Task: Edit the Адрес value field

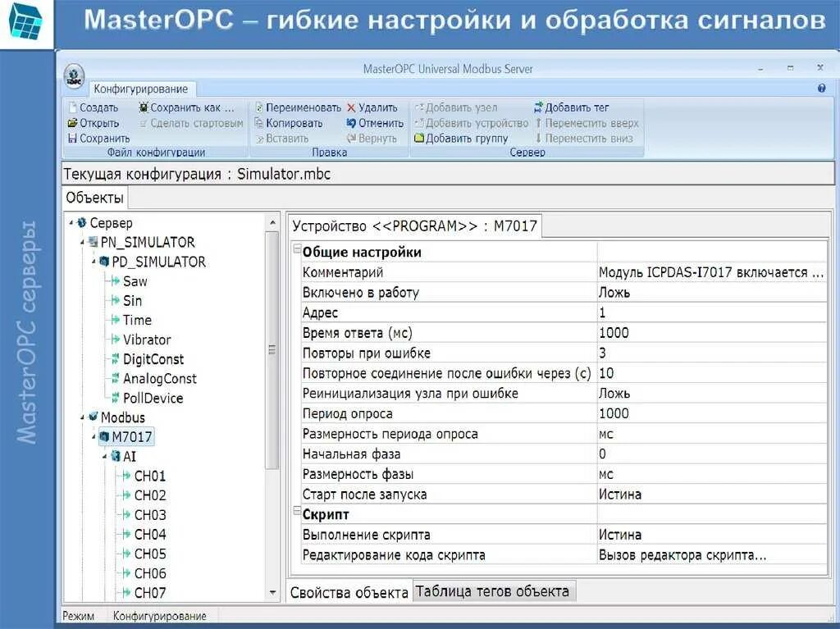Action: 712,313
